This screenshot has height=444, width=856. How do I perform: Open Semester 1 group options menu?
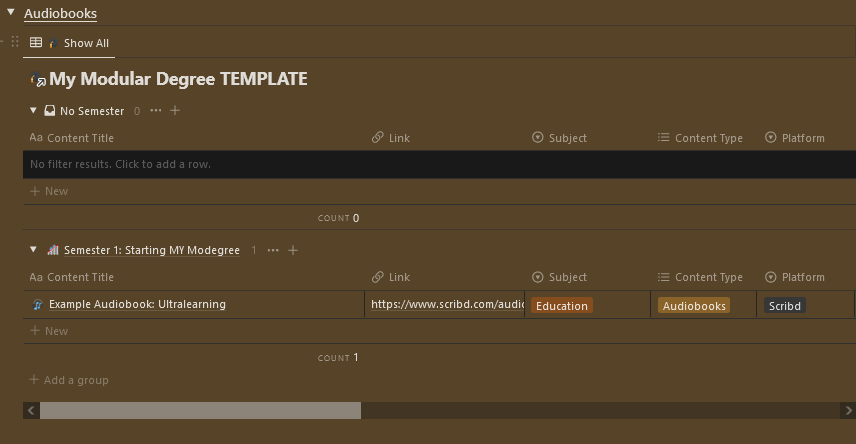pyautogui.click(x=273, y=250)
